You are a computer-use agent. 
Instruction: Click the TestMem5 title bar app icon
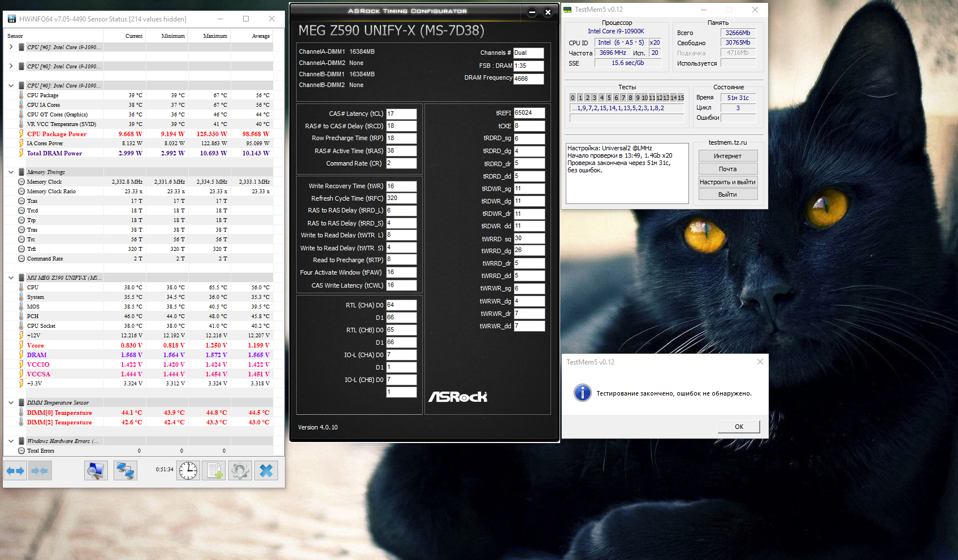point(568,10)
